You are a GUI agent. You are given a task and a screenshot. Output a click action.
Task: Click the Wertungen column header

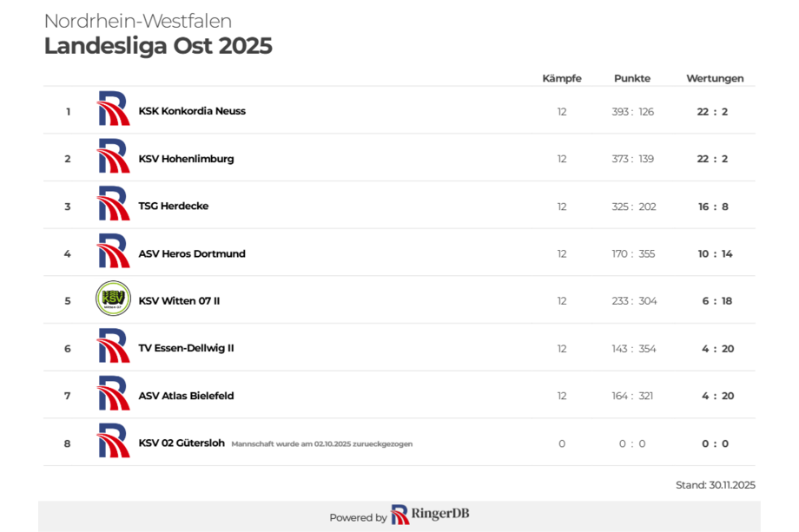click(715, 78)
